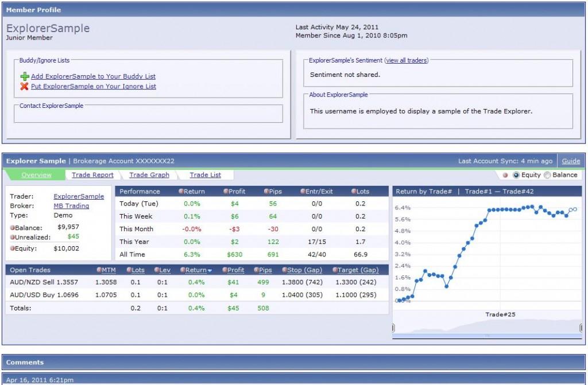Click the info icon next to Entr/Exit
This screenshot has width=588, height=385.
click(x=303, y=192)
